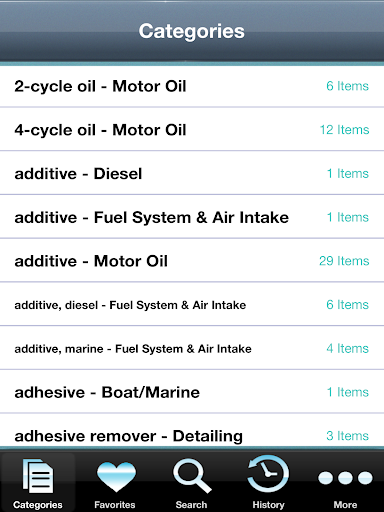
Task: Open additive, marine - Fuel System row
Action: [x=192, y=348]
